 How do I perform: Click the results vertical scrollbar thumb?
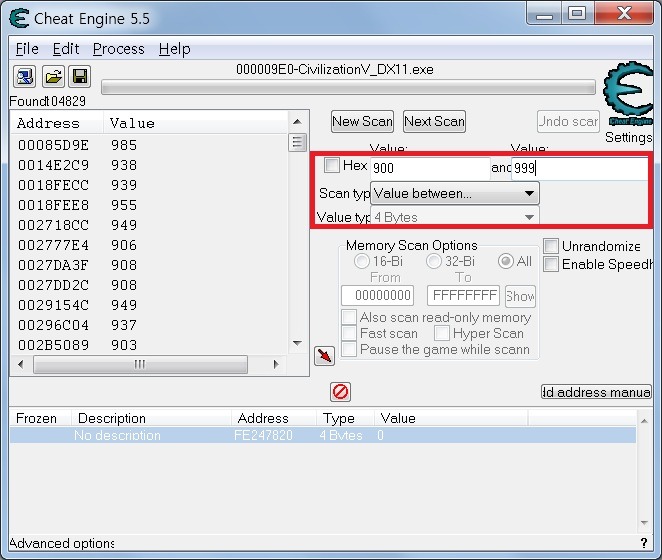pos(297,142)
